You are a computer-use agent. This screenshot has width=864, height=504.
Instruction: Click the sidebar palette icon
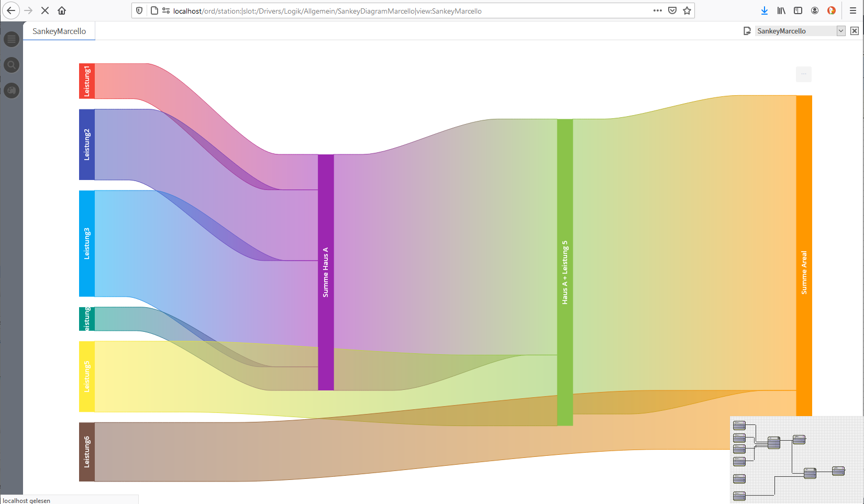[x=12, y=91]
